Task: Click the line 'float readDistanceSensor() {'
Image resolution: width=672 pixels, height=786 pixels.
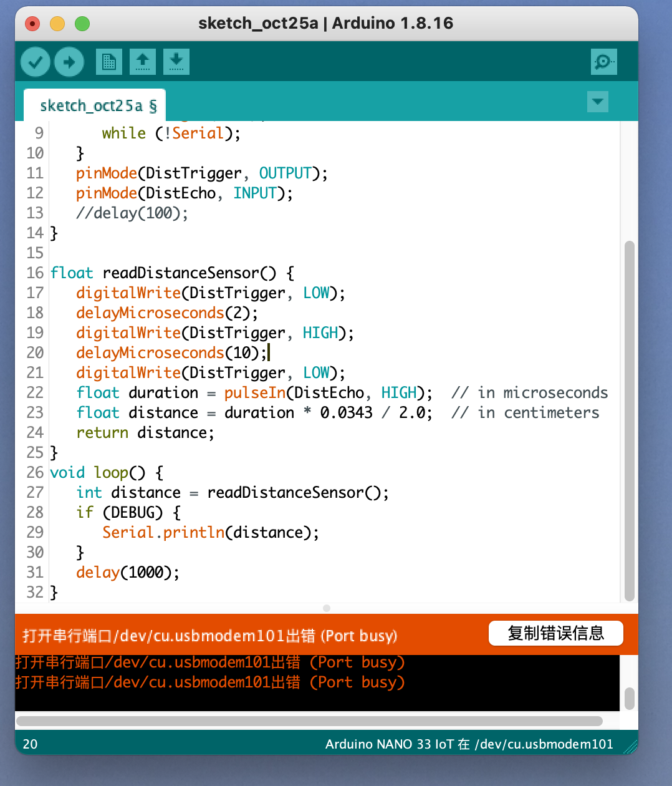Action: (173, 273)
